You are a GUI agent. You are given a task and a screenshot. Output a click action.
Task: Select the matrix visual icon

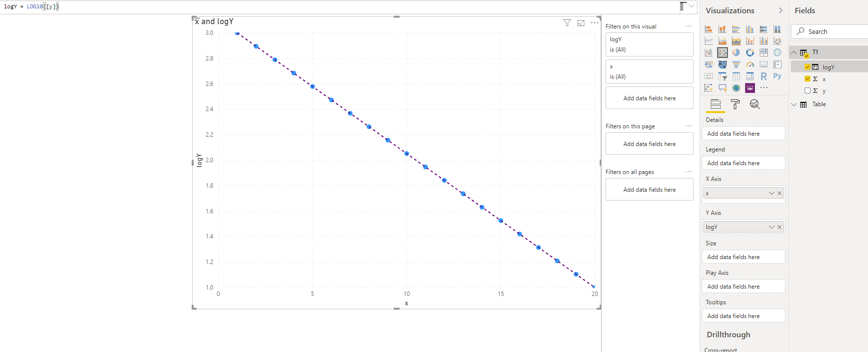(750, 76)
